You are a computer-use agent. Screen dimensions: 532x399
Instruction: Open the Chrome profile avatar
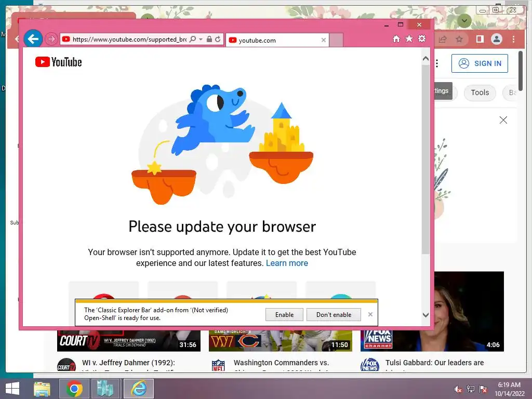pyautogui.click(x=496, y=39)
